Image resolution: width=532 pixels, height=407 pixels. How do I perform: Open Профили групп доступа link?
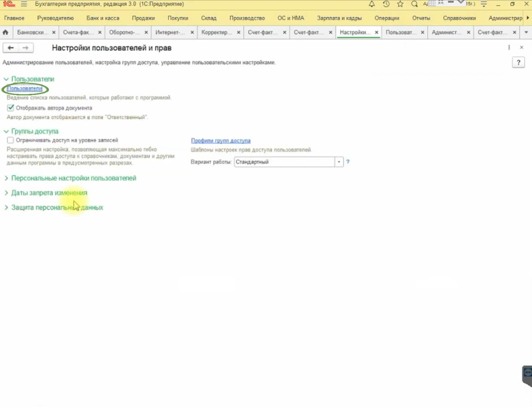(221, 141)
